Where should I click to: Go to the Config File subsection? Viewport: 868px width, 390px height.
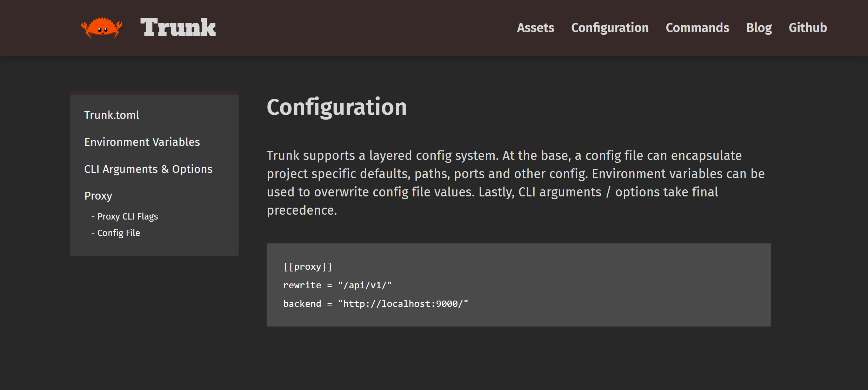tap(119, 233)
